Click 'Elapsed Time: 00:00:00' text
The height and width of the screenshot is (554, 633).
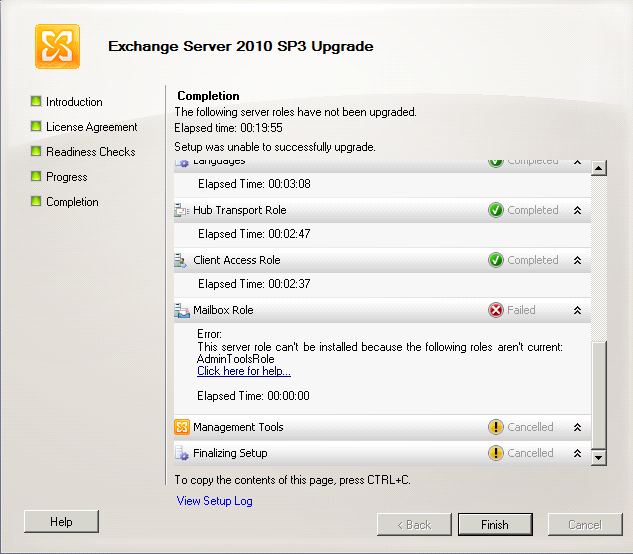(254, 396)
